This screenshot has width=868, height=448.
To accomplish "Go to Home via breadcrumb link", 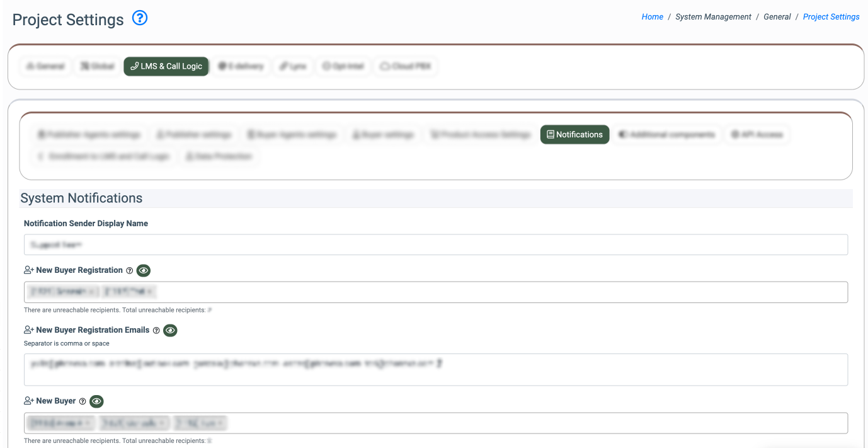I will (652, 17).
